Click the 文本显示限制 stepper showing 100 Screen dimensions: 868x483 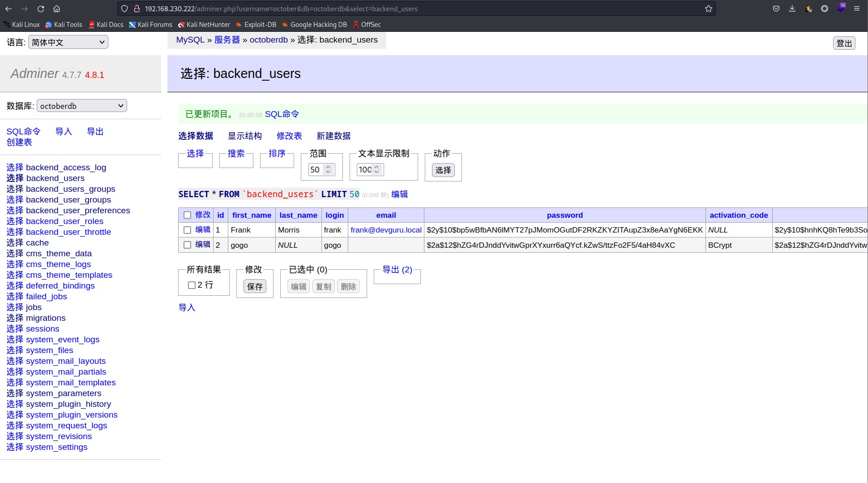tap(370, 169)
